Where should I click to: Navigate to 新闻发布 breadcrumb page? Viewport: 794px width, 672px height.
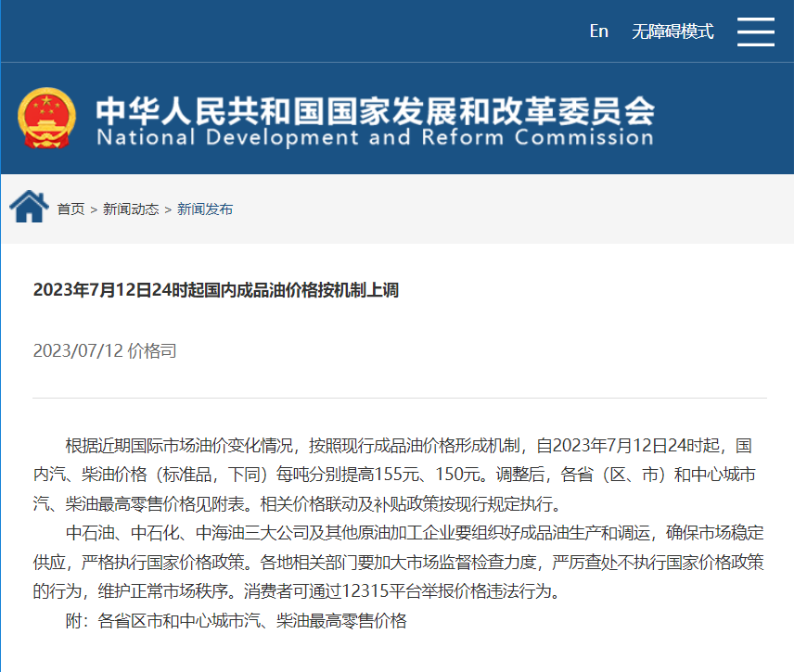(x=205, y=209)
